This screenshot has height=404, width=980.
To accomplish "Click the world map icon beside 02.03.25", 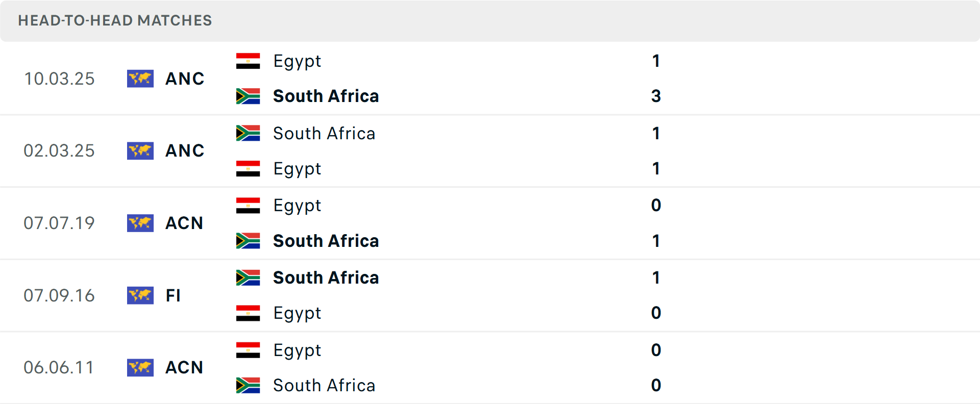I will 140,151.
